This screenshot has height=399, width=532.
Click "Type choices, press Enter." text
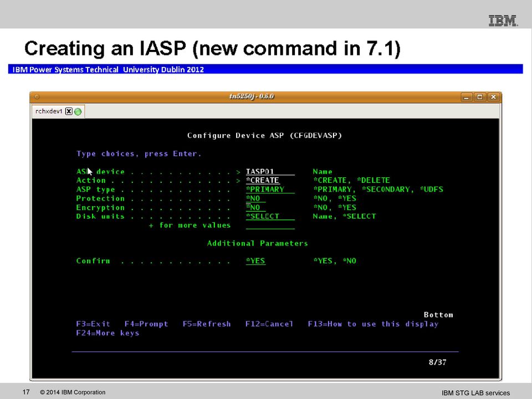139,154
